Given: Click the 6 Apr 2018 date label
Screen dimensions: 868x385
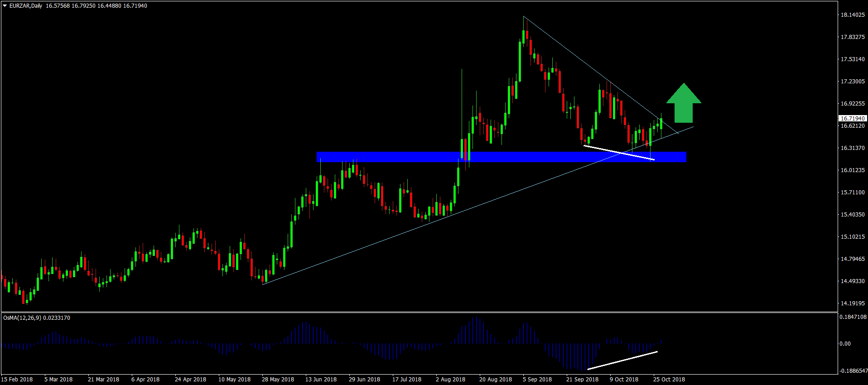Looking at the screenshot, I should pyautogui.click(x=145, y=380).
